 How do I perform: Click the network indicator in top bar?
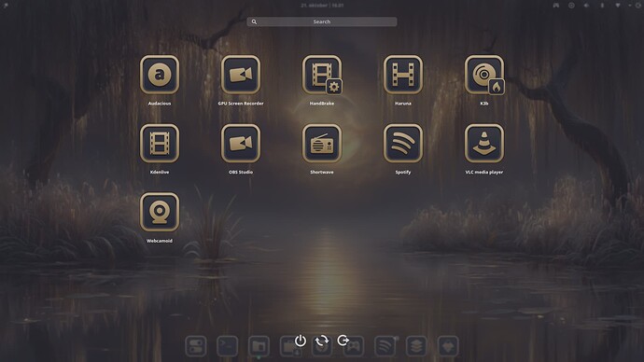(x=618, y=6)
